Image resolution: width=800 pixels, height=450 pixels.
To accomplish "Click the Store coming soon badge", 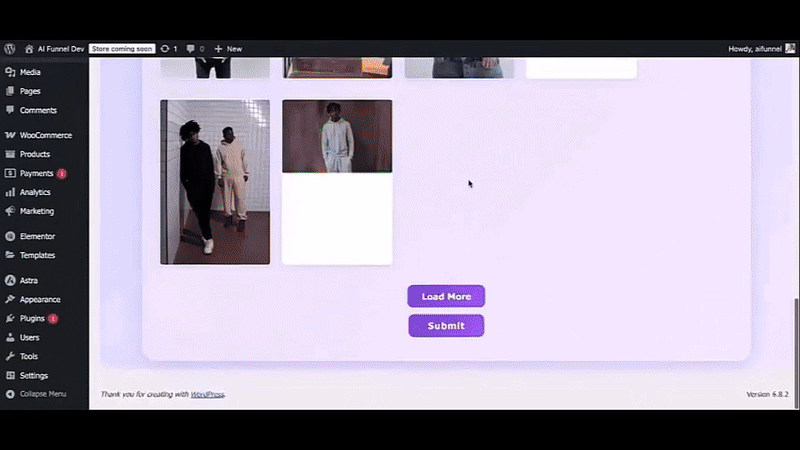I will (122, 48).
